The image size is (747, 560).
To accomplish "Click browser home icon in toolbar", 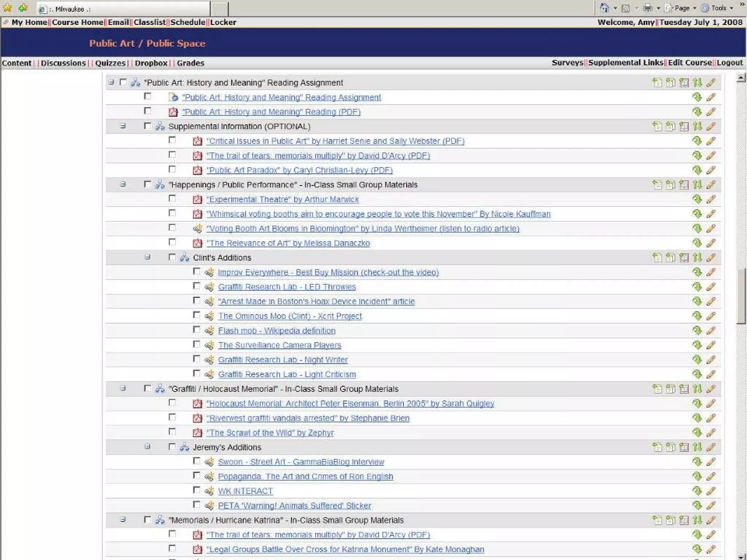I will click(x=604, y=8).
